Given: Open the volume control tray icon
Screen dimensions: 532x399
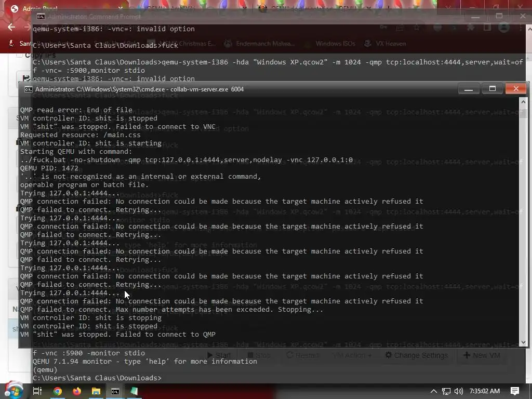Looking at the screenshot, I should pyautogui.click(x=458, y=391).
